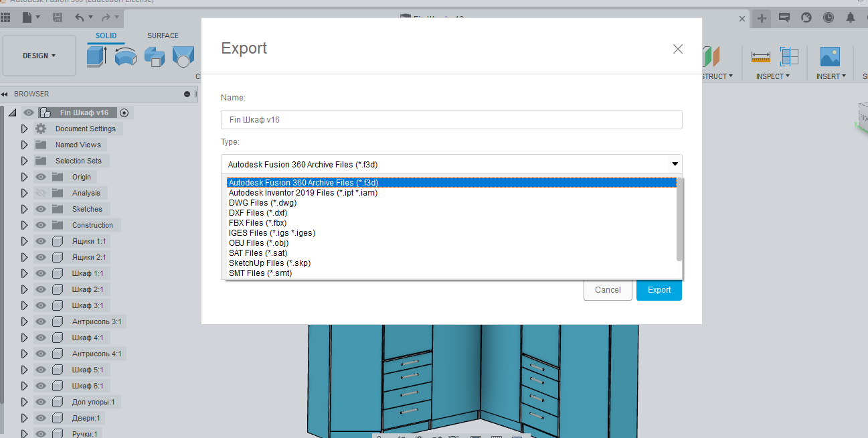The image size is (868, 438).
Task: Click the Export button
Action: click(x=659, y=290)
